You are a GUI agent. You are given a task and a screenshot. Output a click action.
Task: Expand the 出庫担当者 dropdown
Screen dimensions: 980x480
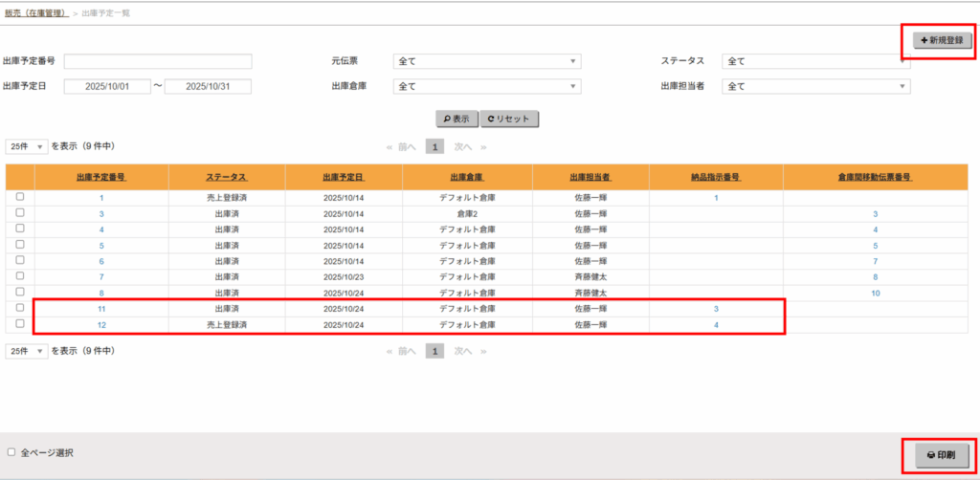tap(815, 86)
